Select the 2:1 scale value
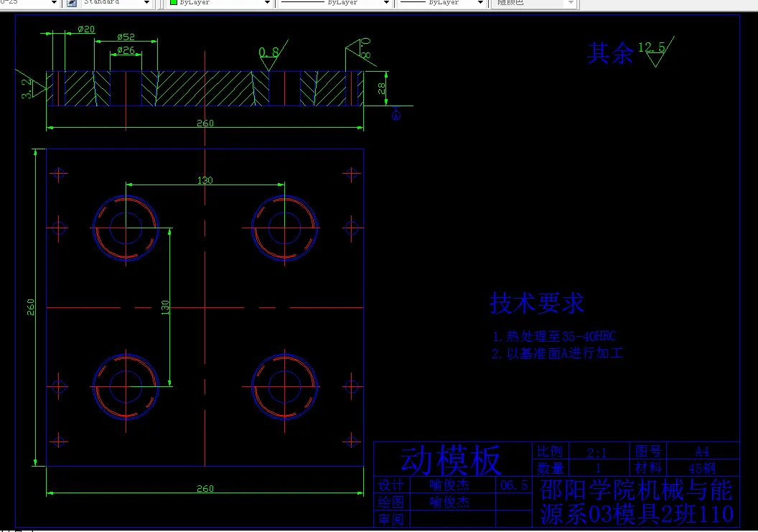 coord(597,453)
